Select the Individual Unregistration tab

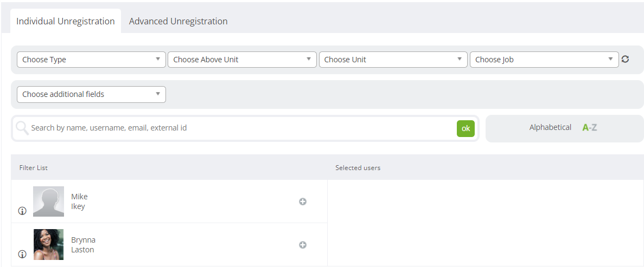(65, 21)
